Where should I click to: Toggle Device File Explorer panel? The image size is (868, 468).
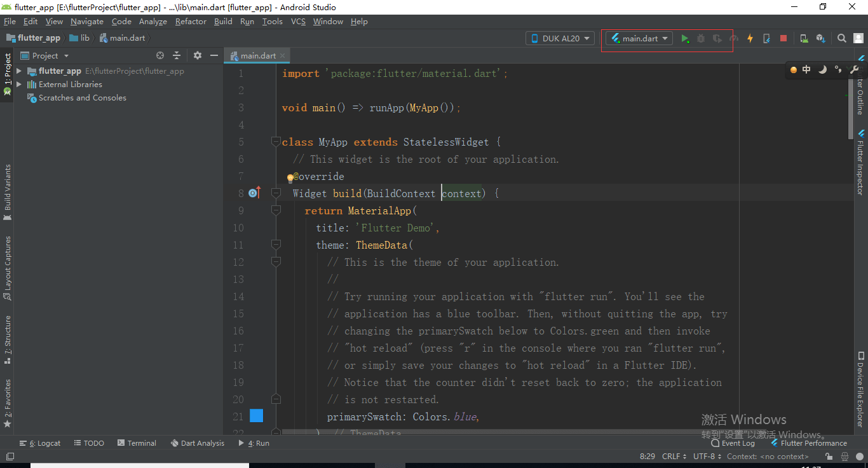[x=861, y=389]
